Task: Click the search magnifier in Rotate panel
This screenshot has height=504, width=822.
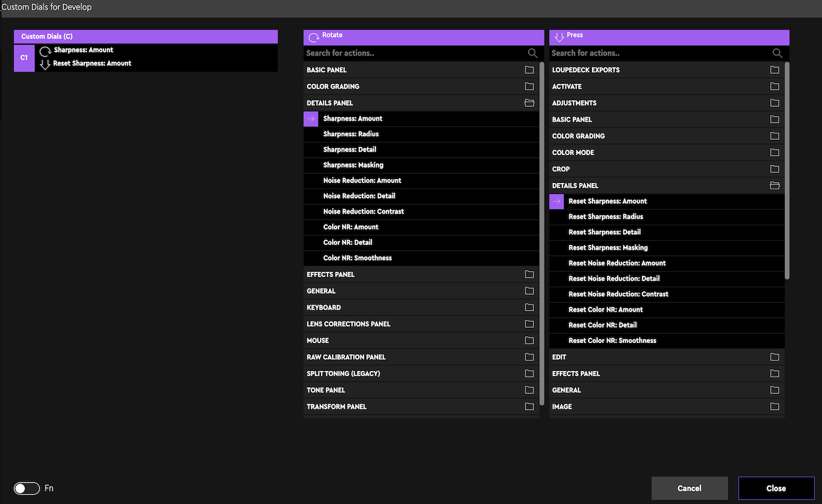Action: (x=532, y=53)
